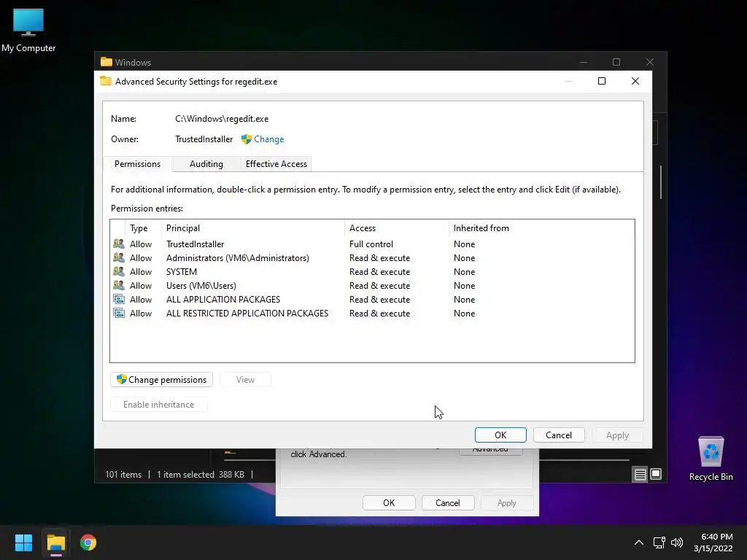The image size is (747, 560).
Task: Switch Explorer to details view icon
Action: (x=640, y=474)
